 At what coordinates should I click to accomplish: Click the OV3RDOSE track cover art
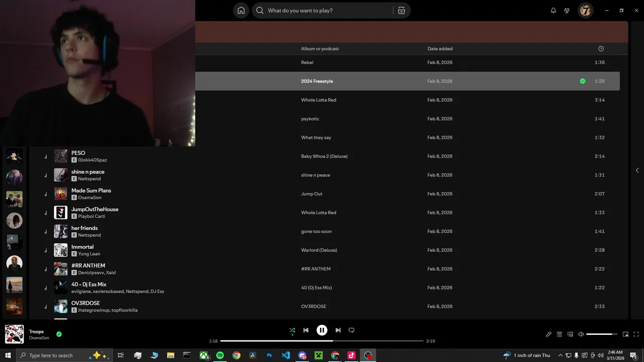point(60,306)
